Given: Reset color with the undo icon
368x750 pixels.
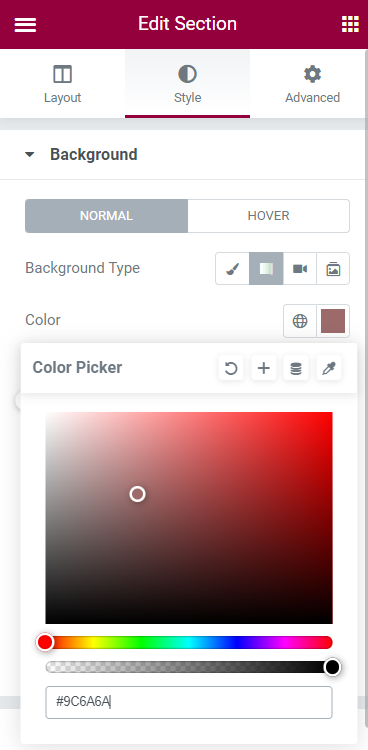Looking at the screenshot, I should 231,368.
